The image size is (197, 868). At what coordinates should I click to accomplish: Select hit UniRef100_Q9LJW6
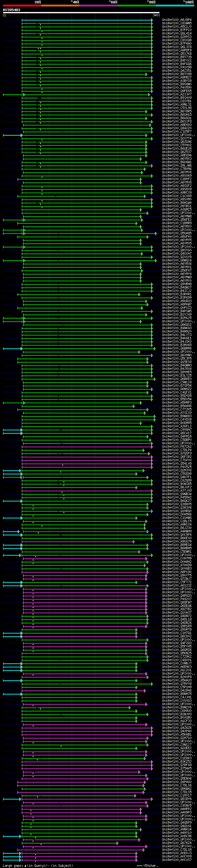177,165
